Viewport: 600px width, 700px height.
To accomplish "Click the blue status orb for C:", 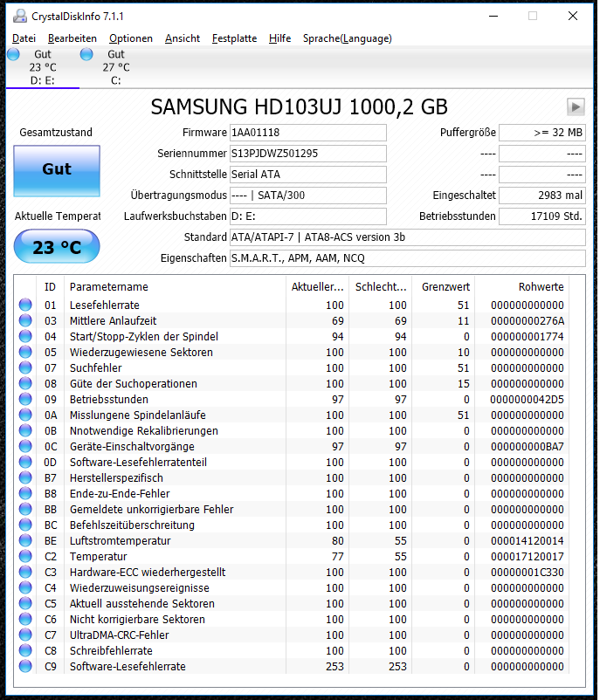I will coord(86,54).
